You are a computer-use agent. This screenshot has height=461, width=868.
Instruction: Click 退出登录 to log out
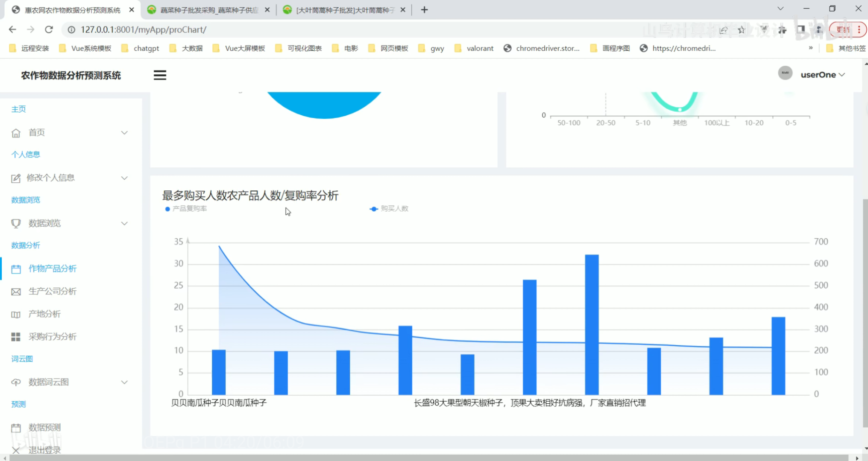coord(44,450)
